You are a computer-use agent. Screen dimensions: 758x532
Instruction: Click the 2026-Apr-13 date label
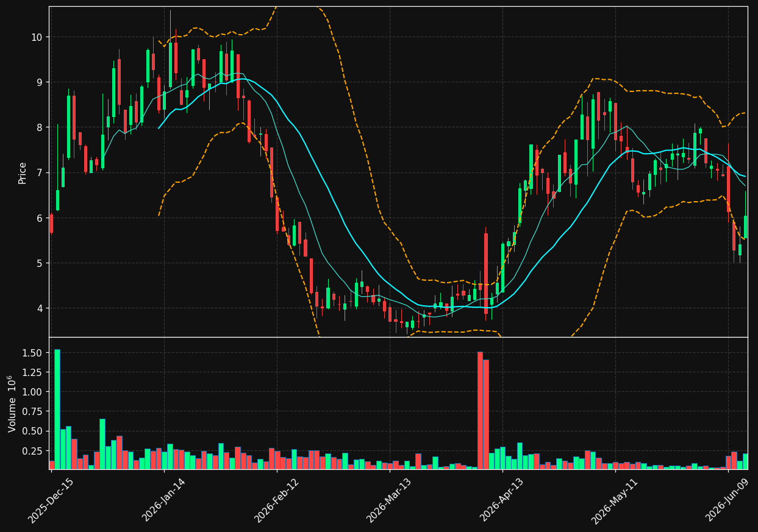(x=502, y=501)
